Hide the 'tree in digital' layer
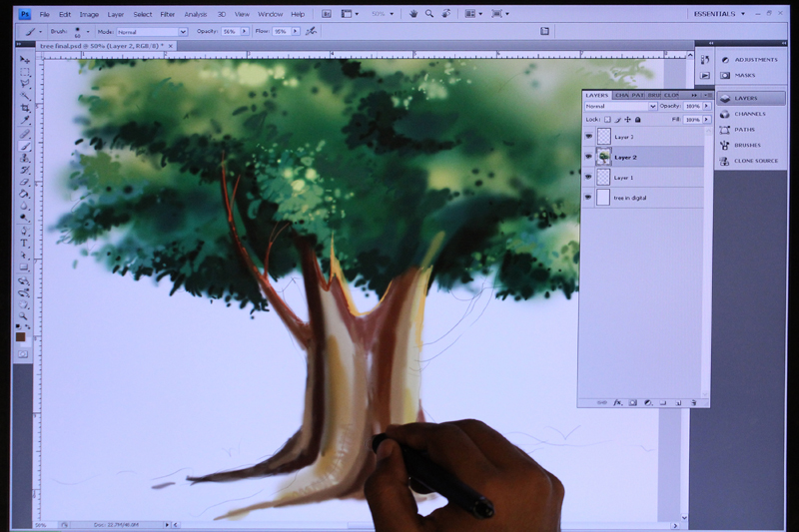 pos(588,197)
